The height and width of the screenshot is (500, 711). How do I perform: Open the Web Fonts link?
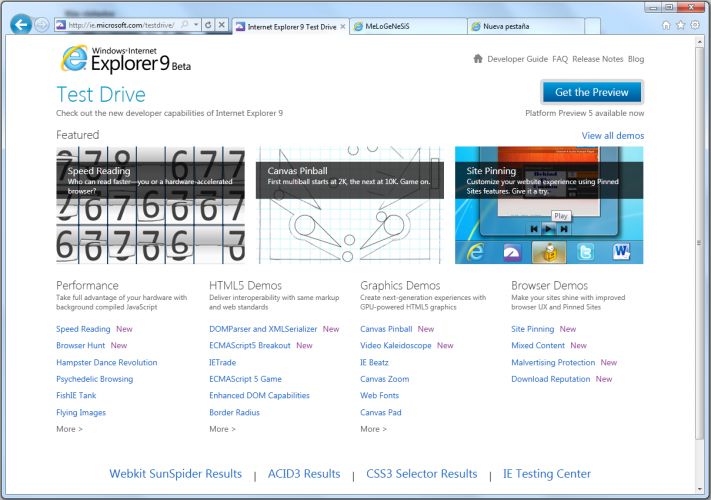click(x=380, y=395)
